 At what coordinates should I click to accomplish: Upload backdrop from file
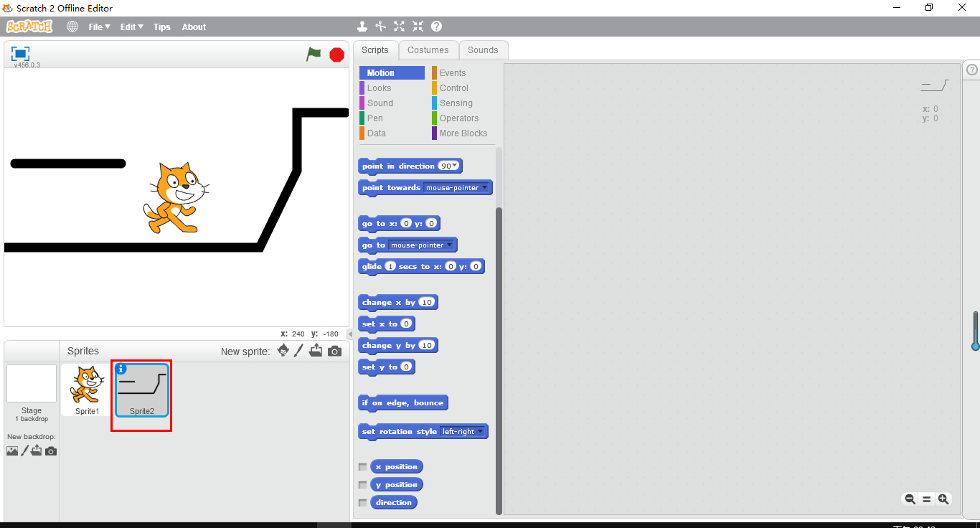coord(37,451)
